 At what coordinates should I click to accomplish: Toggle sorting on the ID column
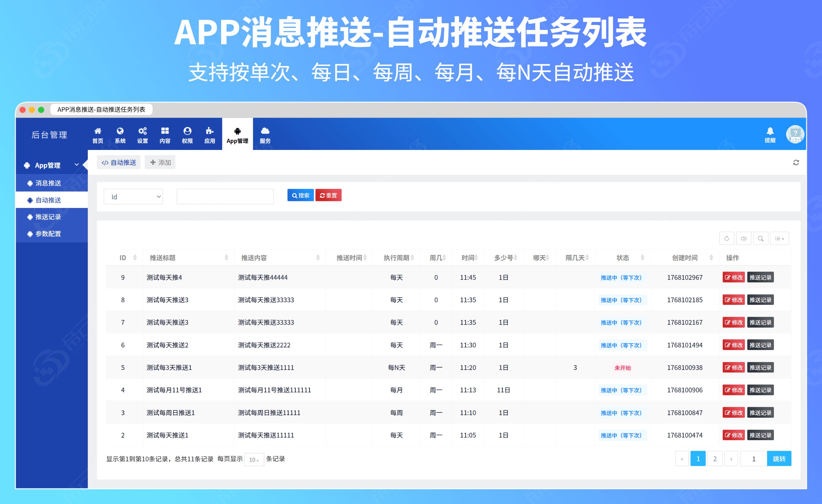point(135,257)
